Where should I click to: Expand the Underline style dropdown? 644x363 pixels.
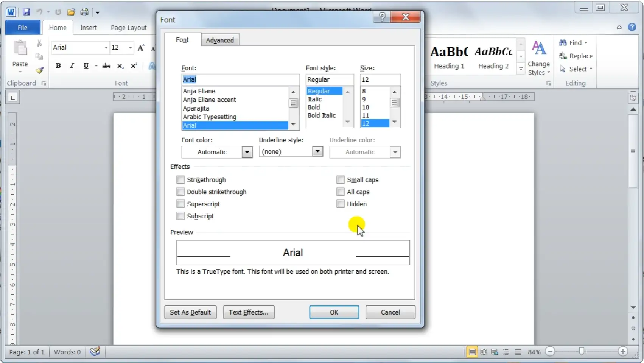point(317,152)
